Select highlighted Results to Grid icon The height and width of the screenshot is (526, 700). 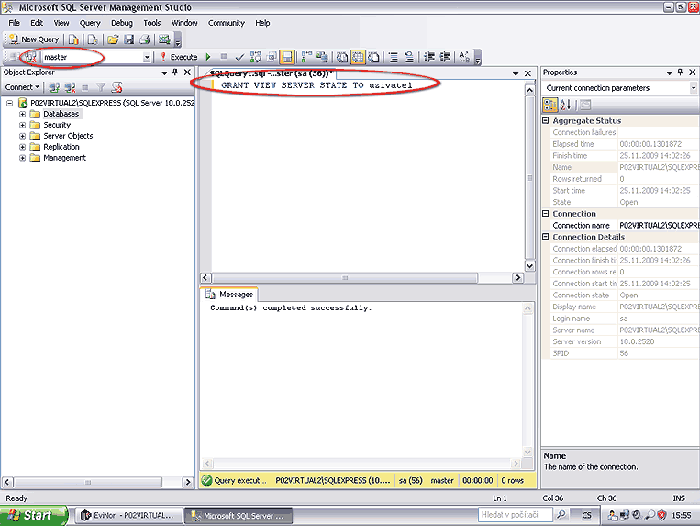[358, 57]
